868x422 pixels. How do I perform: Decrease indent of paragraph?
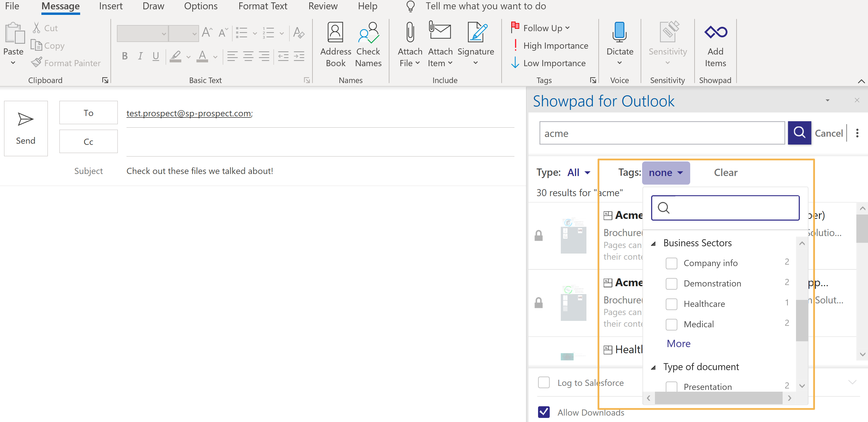point(283,56)
